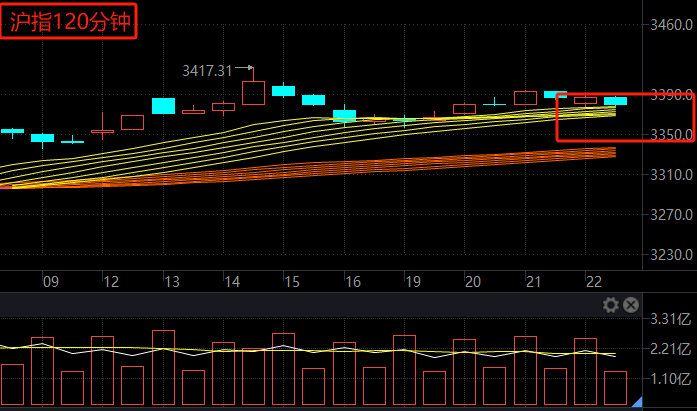
Task: Select the tallest volume bar above date 13
Action: point(164,367)
